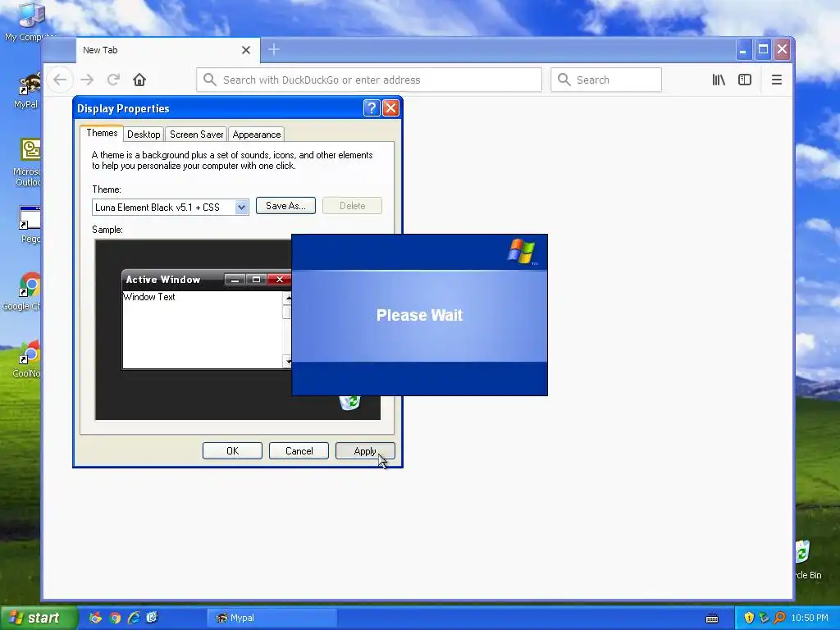Switch to the Desktop tab
Screen dimensions: 840x630
coord(144,135)
